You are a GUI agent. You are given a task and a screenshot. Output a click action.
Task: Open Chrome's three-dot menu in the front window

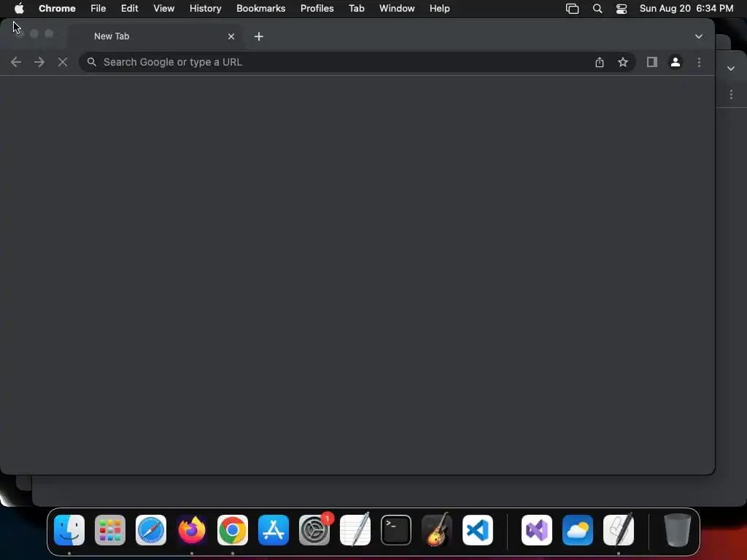click(699, 62)
